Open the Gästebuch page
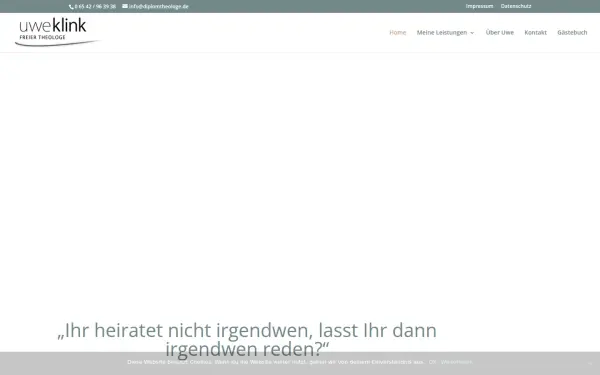Viewport: 600px width, 375px height. pos(572,33)
